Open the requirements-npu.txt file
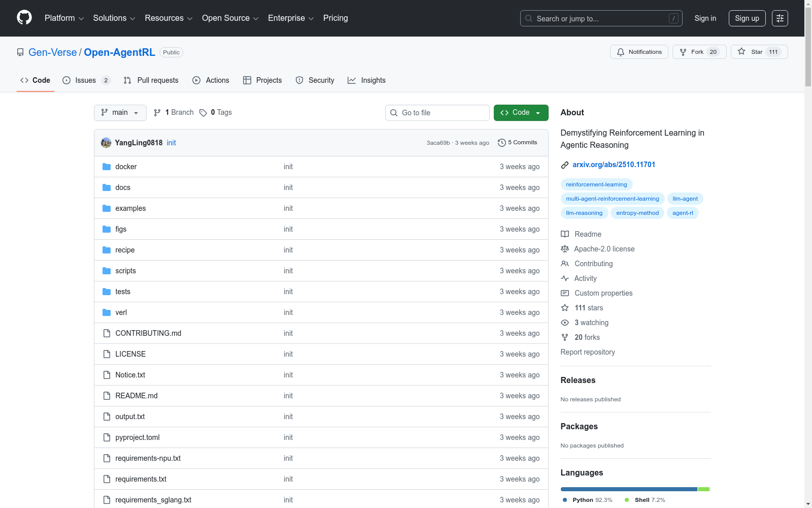Viewport: 812px width, 508px height. point(148,458)
